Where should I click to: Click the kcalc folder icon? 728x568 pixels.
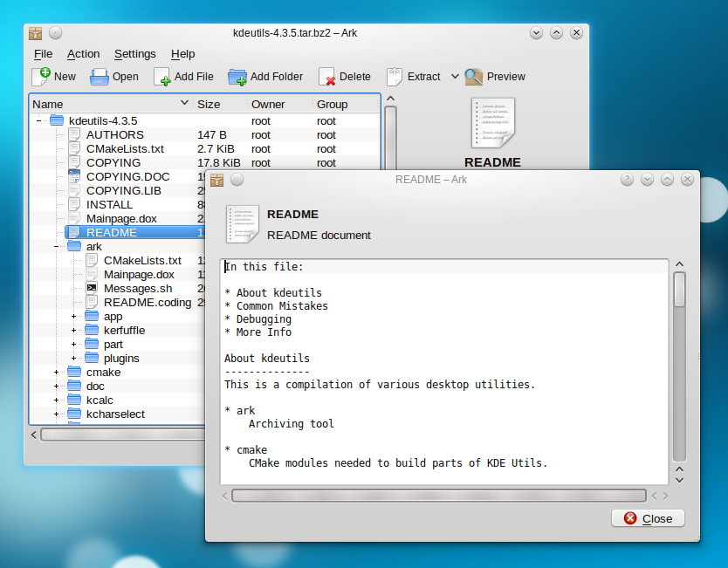(x=74, y=400)
